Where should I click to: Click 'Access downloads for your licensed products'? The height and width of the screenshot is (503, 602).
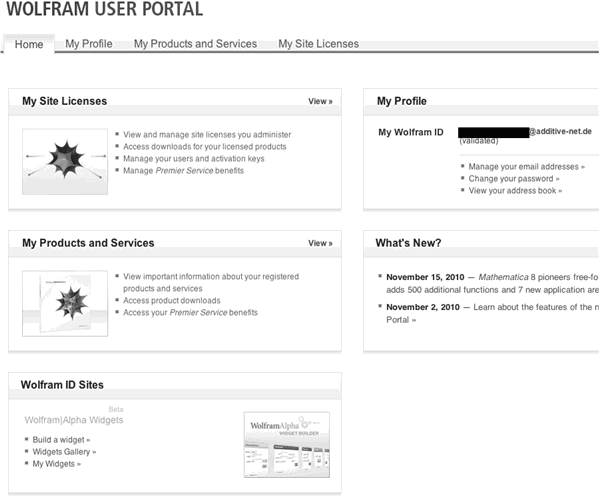(205, 147)
